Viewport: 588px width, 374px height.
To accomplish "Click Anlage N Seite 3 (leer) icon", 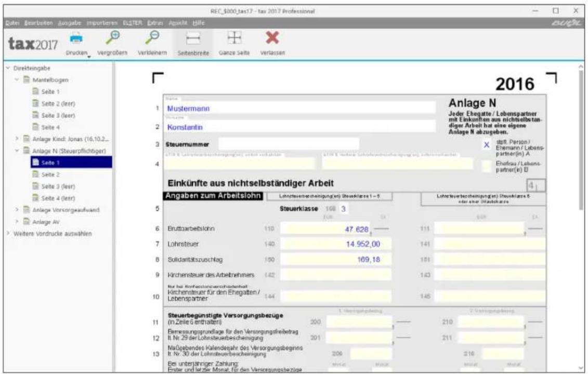I will click(35, 186).
